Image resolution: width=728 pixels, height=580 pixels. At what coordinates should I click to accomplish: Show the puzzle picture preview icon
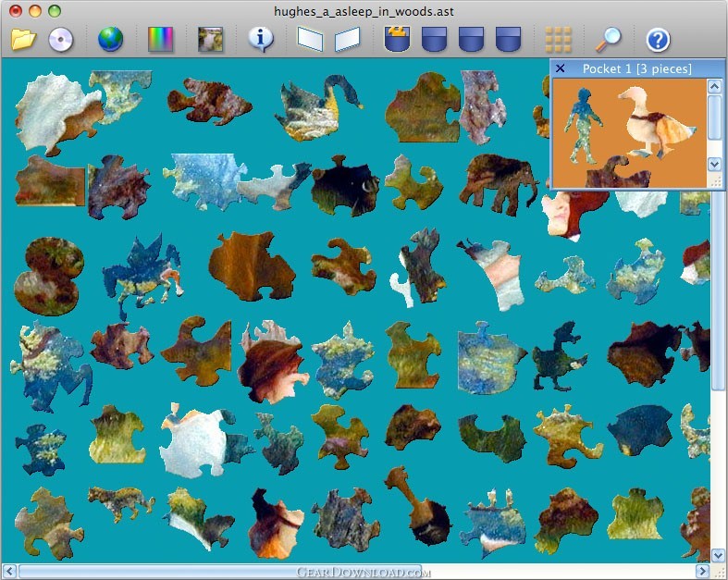click(210, 39)
